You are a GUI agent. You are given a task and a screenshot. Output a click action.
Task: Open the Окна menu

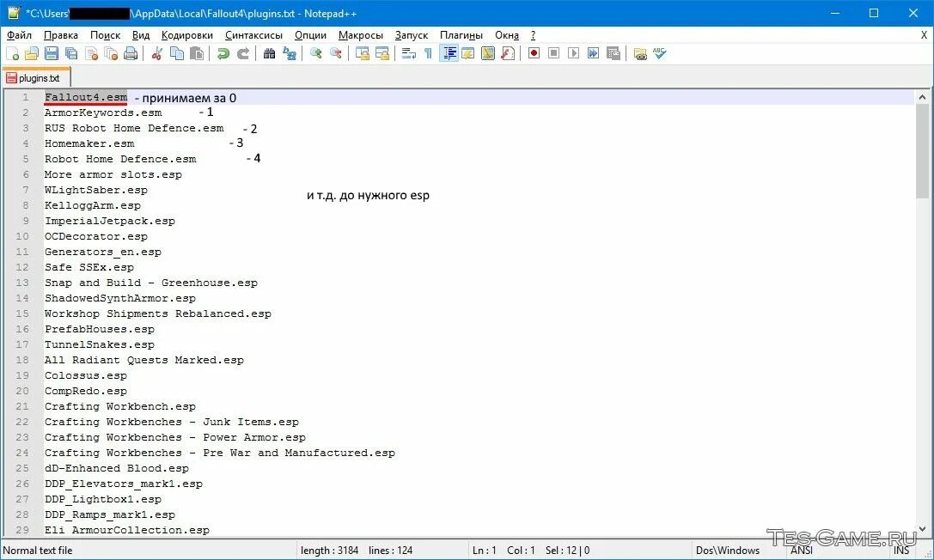click(507, 35)
